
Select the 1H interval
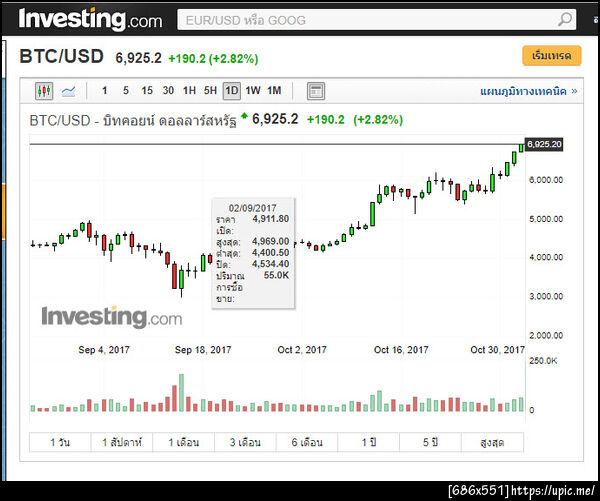coord(189,91)
